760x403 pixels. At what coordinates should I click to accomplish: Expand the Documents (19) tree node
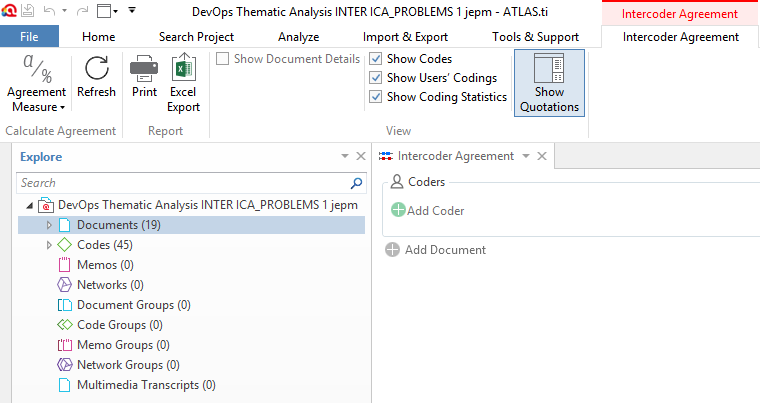pos(48,225)
